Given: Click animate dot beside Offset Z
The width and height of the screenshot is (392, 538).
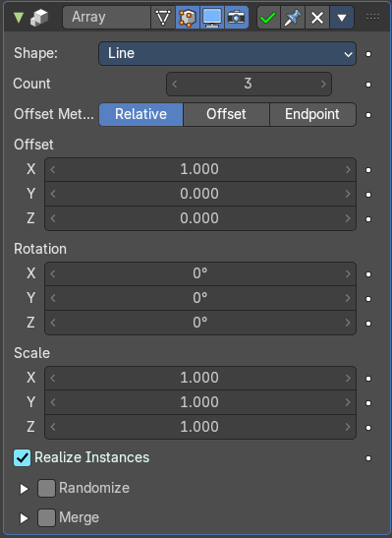Looking at the screenshot, I should coord(368,219).
